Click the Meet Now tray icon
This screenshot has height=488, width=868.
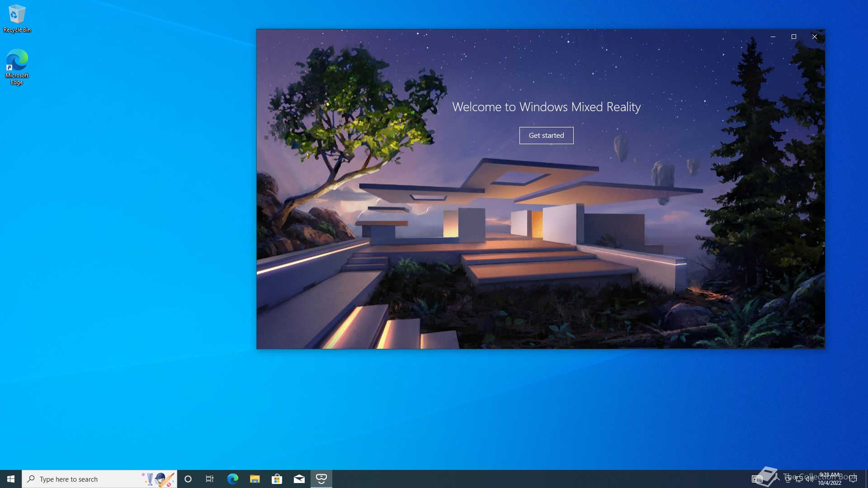(x=788, y=479)
